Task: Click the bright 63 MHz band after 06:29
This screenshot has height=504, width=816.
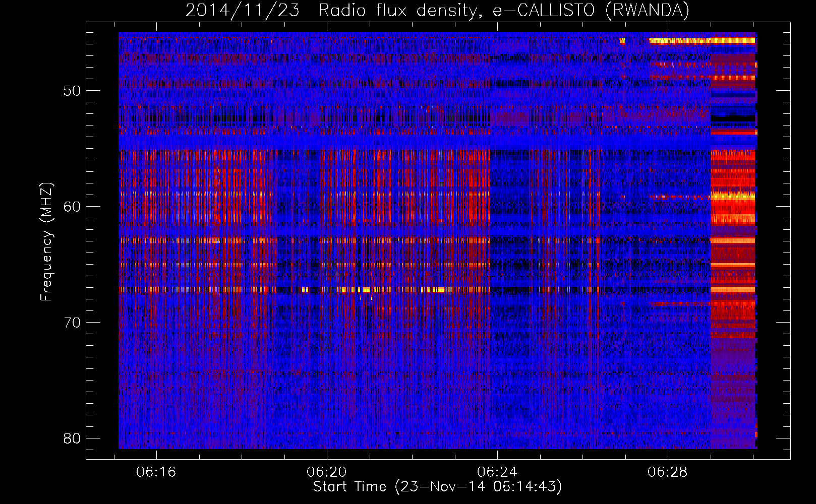Action: coord(732,241)
